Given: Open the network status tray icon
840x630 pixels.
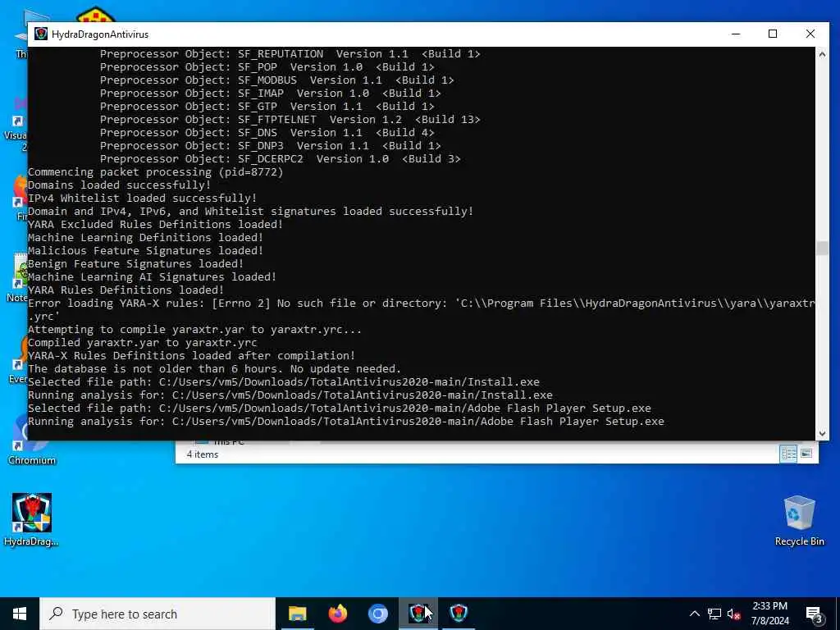Looking at the screenshot, I should click(714, 614).
